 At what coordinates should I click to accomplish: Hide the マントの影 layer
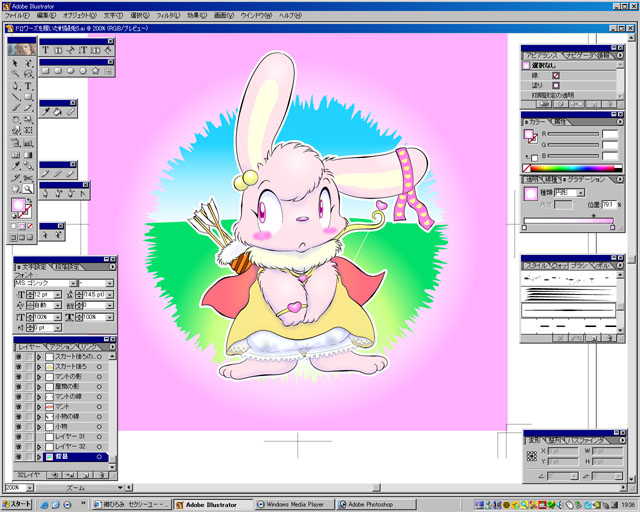(18, 376)
